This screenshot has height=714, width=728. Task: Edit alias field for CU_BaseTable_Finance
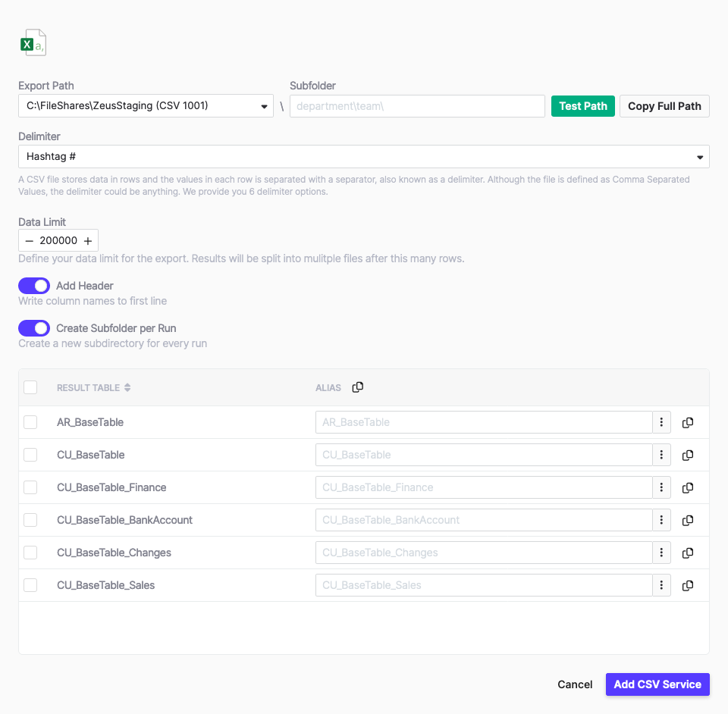point(484,487)
